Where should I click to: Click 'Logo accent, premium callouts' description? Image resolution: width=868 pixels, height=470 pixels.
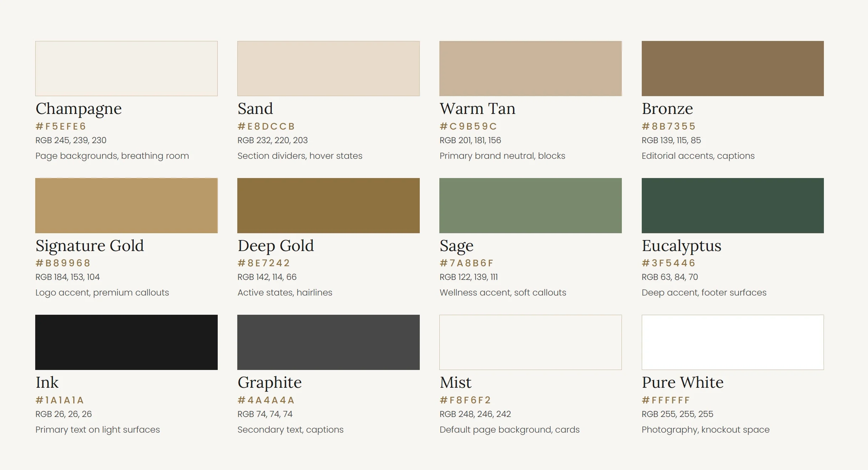pos(102,293)
